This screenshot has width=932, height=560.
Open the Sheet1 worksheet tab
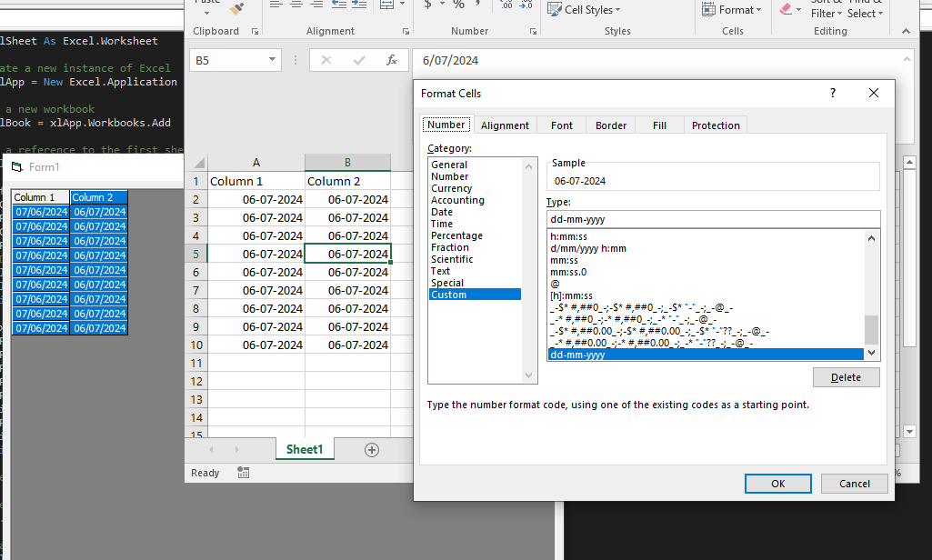click(305, 449)
